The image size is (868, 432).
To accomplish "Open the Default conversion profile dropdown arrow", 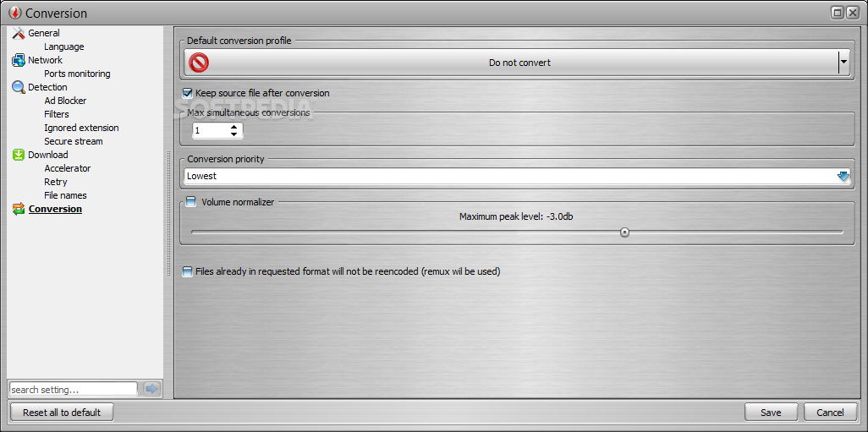I will [843, 63].
